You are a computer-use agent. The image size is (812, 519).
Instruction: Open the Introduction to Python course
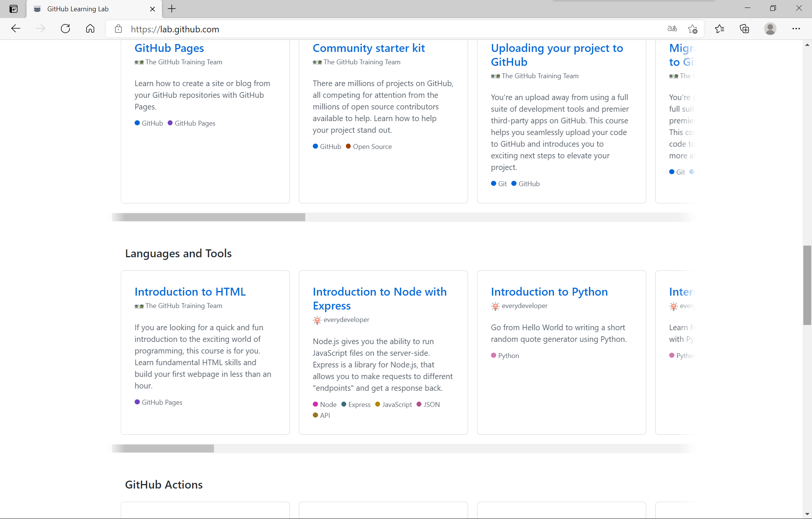(x=549, y=292)
